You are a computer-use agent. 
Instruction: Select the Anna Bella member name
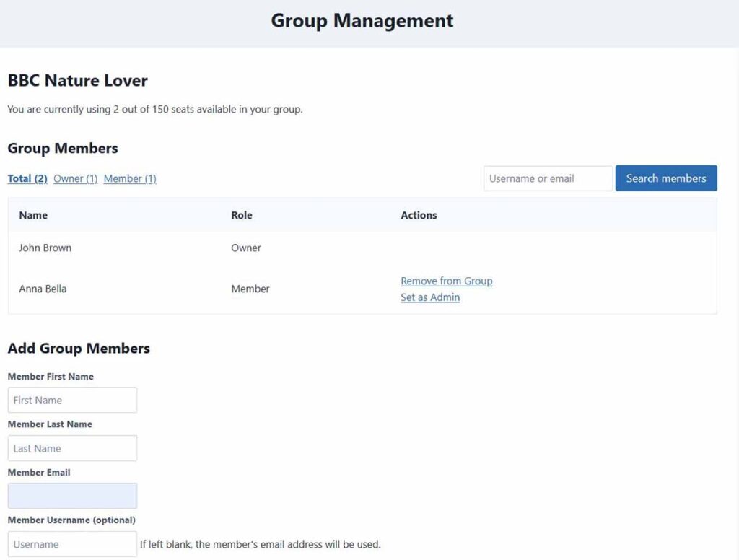tap(43, 289)
